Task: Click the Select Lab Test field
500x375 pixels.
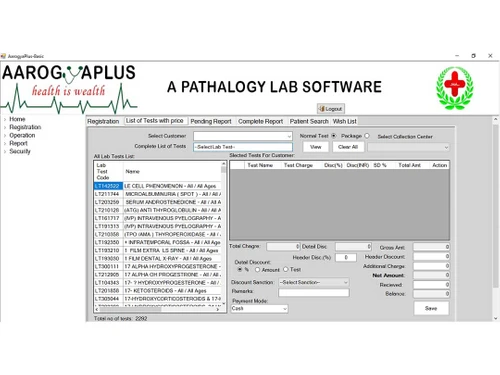Action: (x=243, y=147)
